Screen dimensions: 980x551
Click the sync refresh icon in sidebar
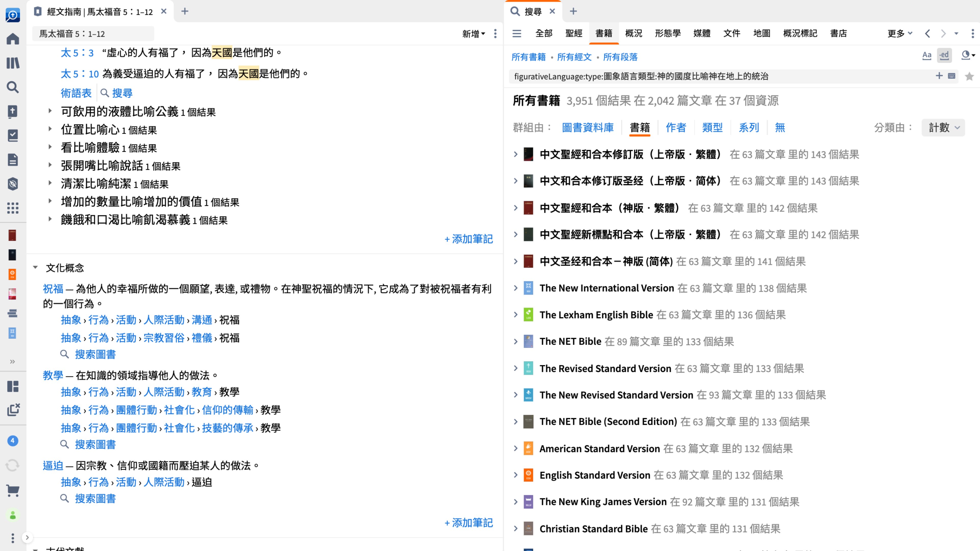pyautogui.click(x=13, y=466)
